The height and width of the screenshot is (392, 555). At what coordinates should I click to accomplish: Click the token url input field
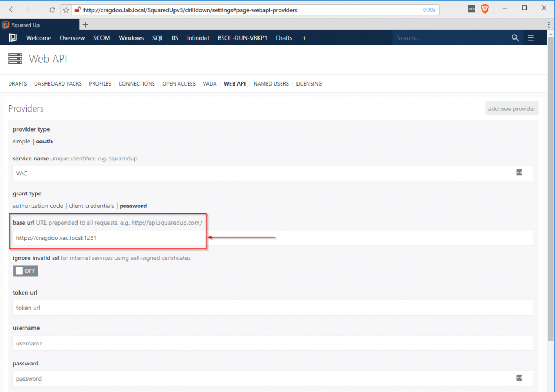pyautogui.click(x=273, y=308)
